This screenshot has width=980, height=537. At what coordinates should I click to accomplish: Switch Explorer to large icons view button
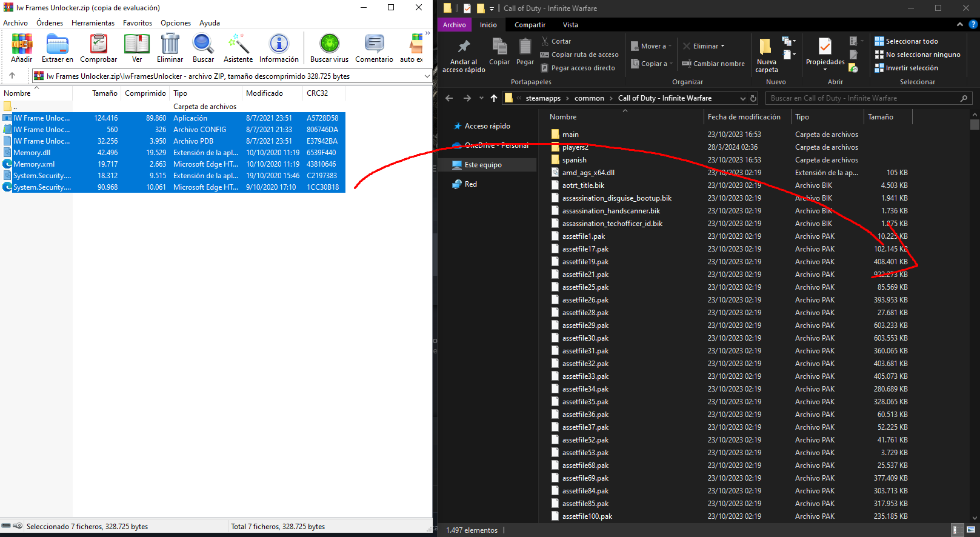point(970,530)
